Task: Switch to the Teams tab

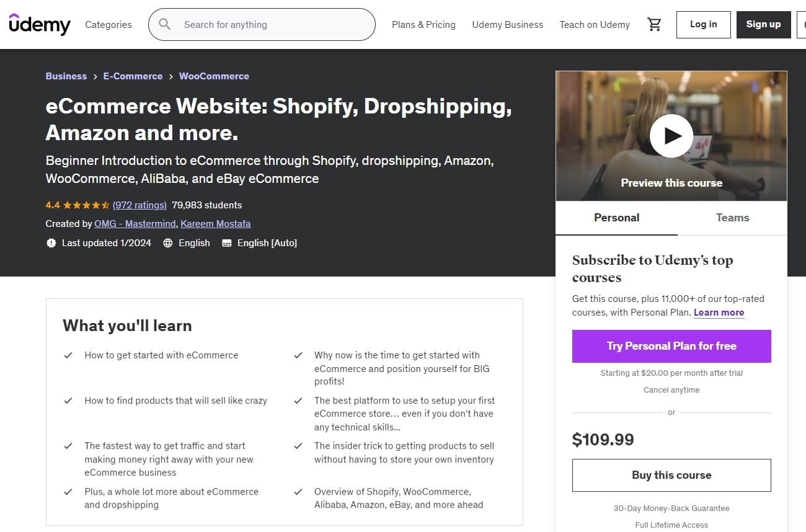Action: pos(732,218)
